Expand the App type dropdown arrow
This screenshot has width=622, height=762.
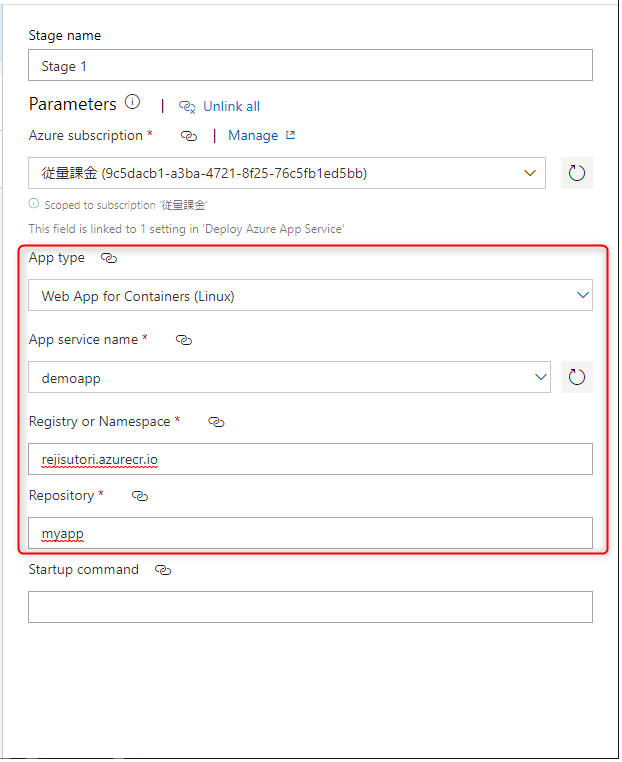tap(583, 295)
